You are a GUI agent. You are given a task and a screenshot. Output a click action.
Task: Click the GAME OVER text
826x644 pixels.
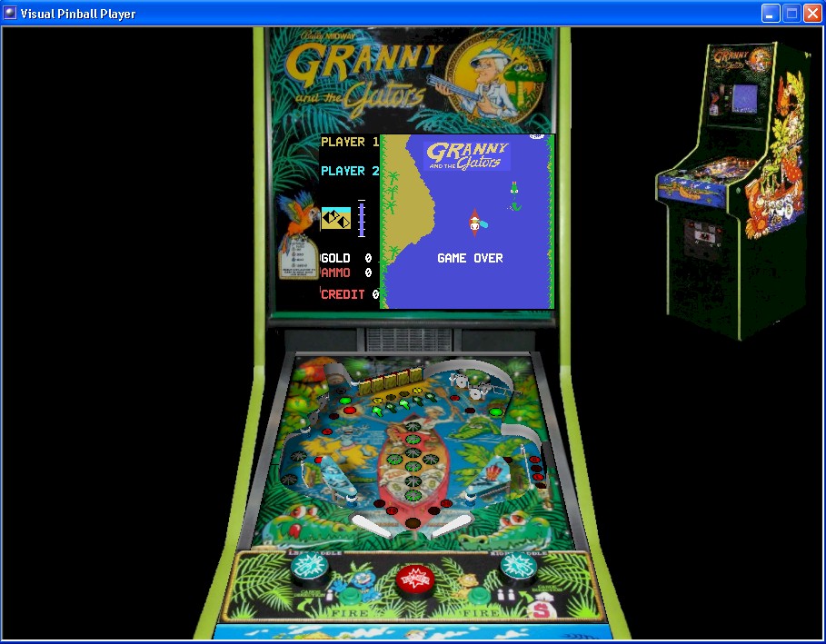pos(470,258)
